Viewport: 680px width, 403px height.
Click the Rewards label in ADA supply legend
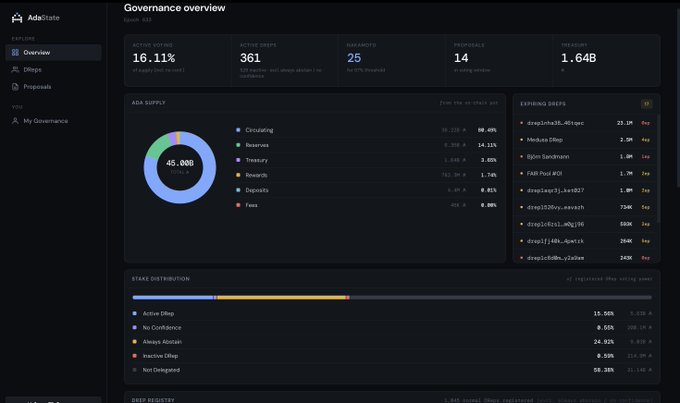point(256,175)
